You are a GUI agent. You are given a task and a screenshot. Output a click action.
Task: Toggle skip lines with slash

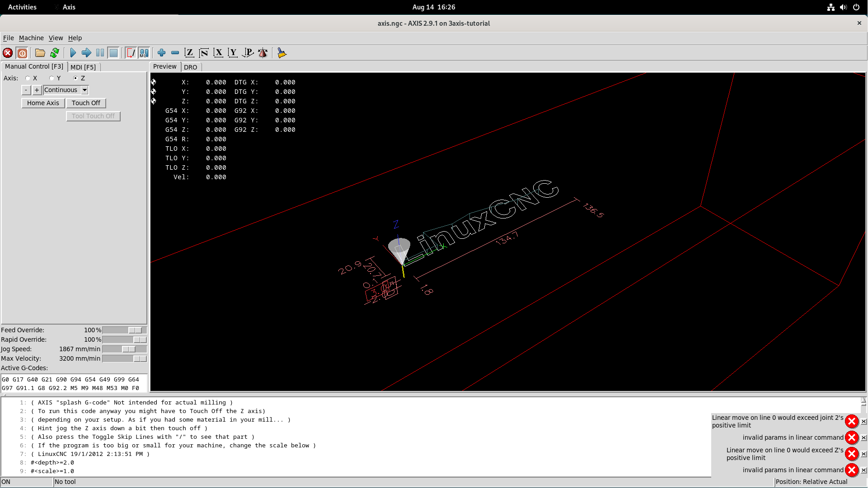[x=131, y=53]
